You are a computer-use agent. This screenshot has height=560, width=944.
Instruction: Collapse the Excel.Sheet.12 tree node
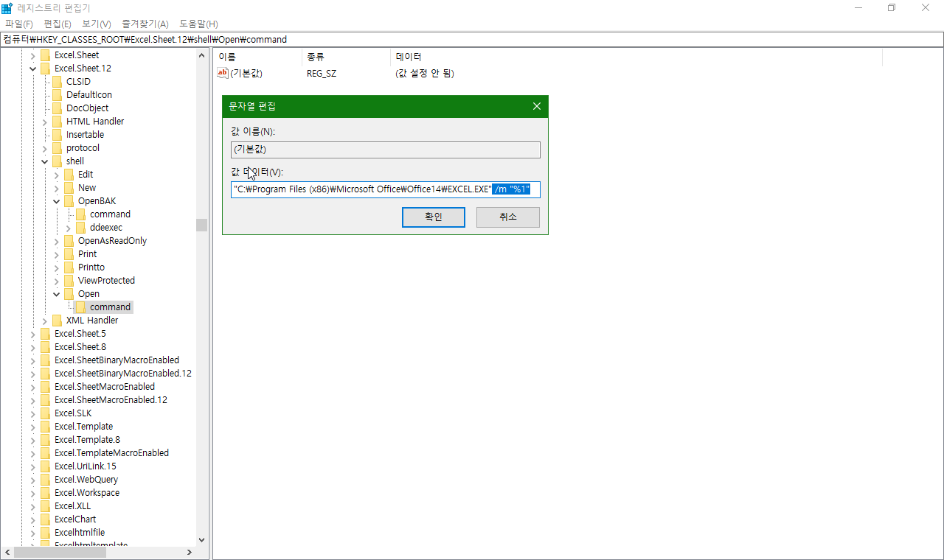(x=33, y=69)
